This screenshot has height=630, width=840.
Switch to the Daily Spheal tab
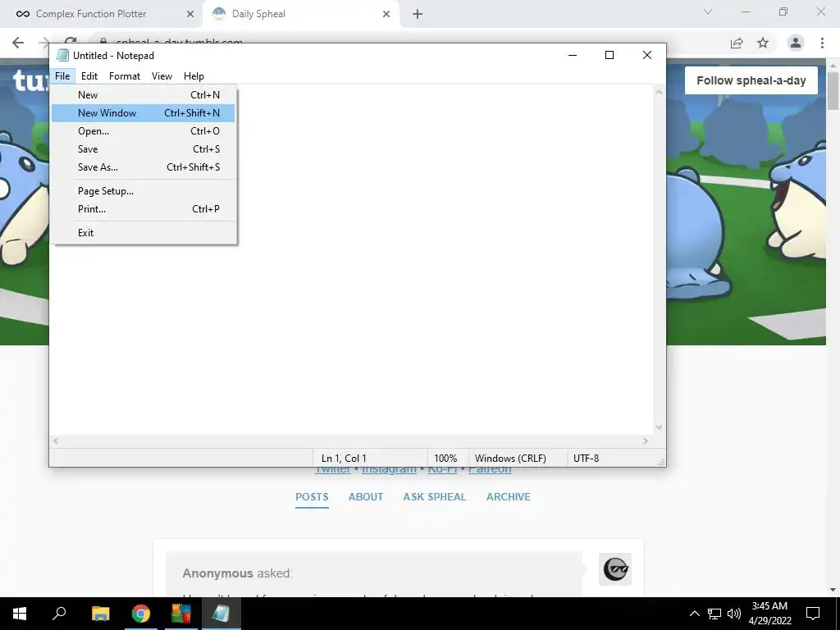click(x=300, y=14)
